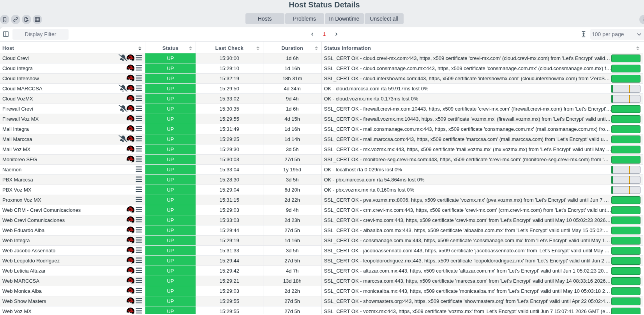Click the Display Filter field
644x315 pixels.
click(40, 34)
